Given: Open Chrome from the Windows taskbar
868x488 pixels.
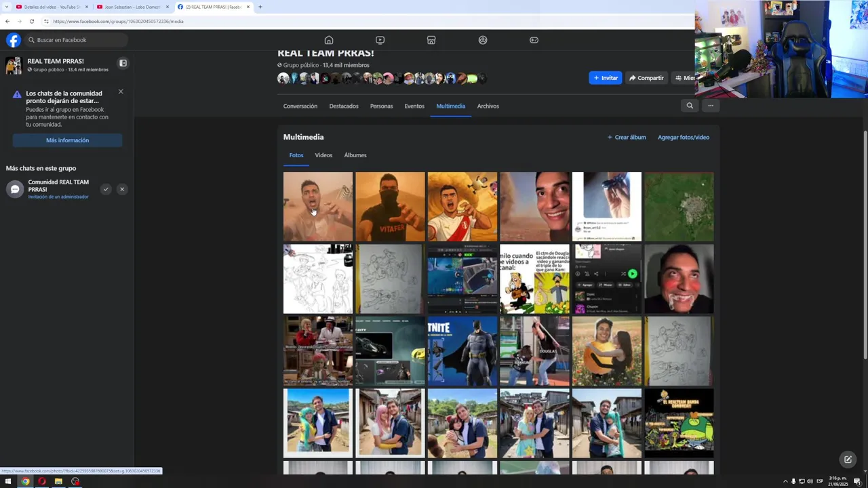Looking at the screenshot, I should pos(25,481).
